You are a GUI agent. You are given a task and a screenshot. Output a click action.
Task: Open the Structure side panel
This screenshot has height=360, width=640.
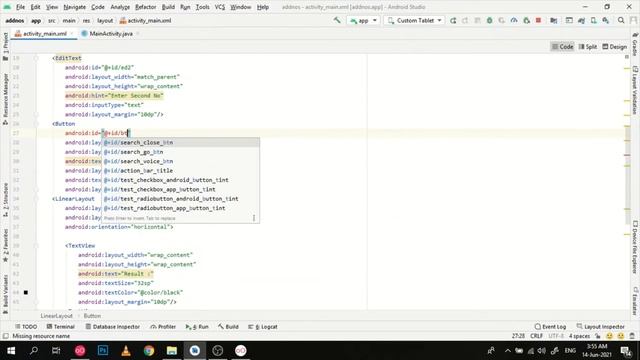[5, 200]
